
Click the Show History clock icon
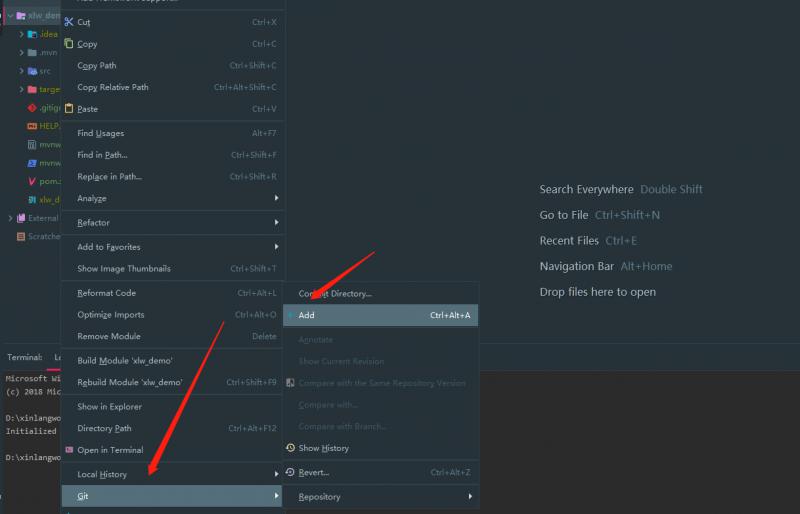point(290,448)
